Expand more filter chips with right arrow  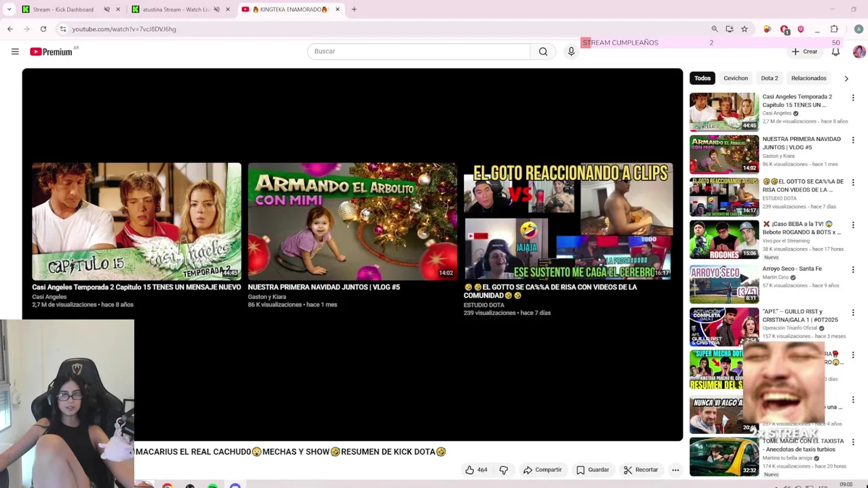click(x=846, y=79)
